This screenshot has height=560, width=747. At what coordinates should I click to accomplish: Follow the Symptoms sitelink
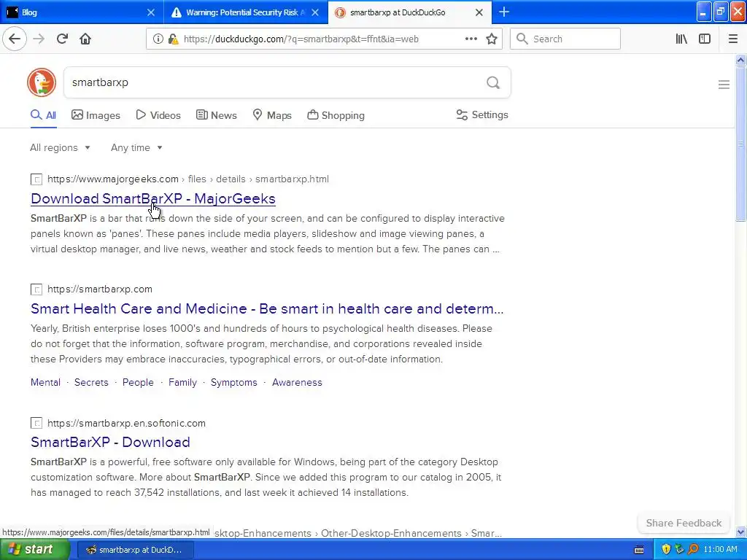tap(234, 382)
